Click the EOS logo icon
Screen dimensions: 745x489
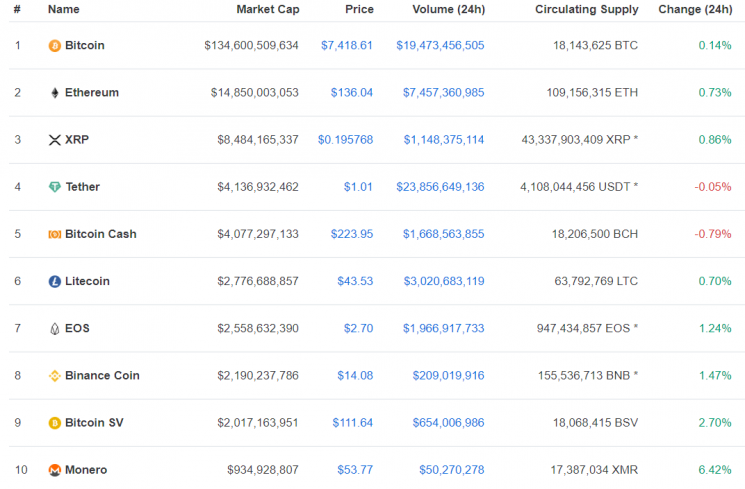[55, 328]
